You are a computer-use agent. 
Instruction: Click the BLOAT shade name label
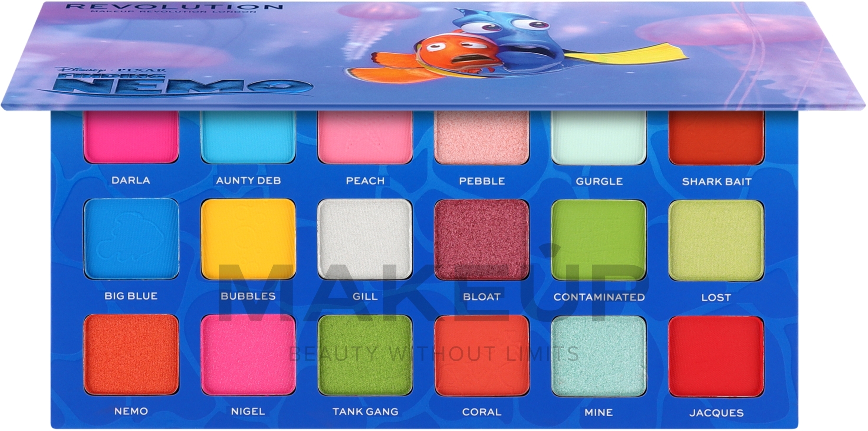tap(482, 297)
